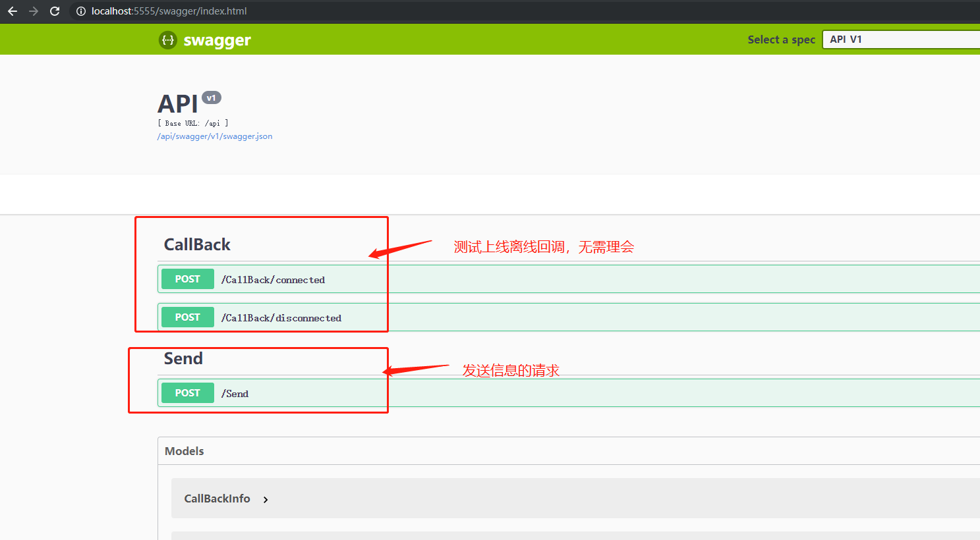Go back using the browser back arrow
Viewport: 980px width, 540px height.
click(13, 11)
